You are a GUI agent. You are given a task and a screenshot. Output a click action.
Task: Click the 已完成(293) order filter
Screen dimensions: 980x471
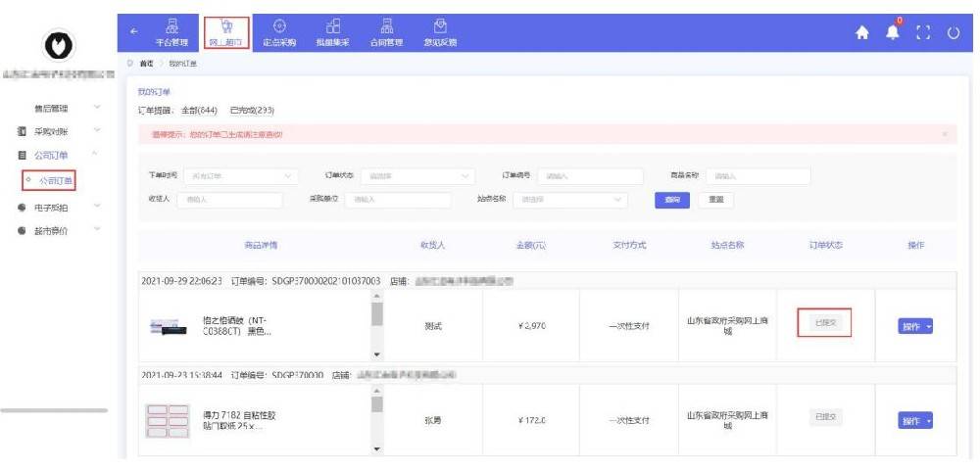tap(252, 110)
